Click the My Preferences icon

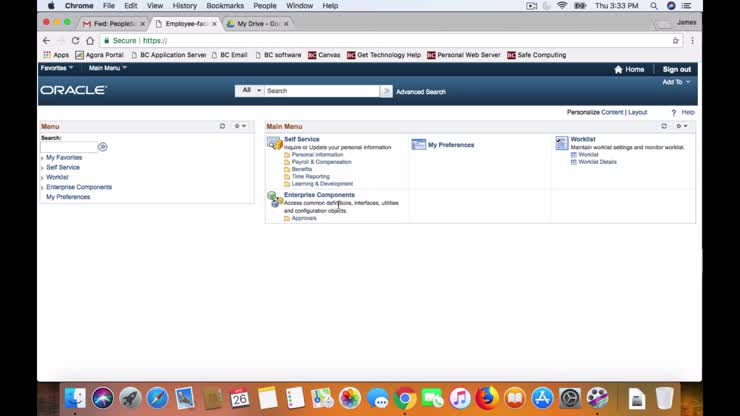click(418, 145)
